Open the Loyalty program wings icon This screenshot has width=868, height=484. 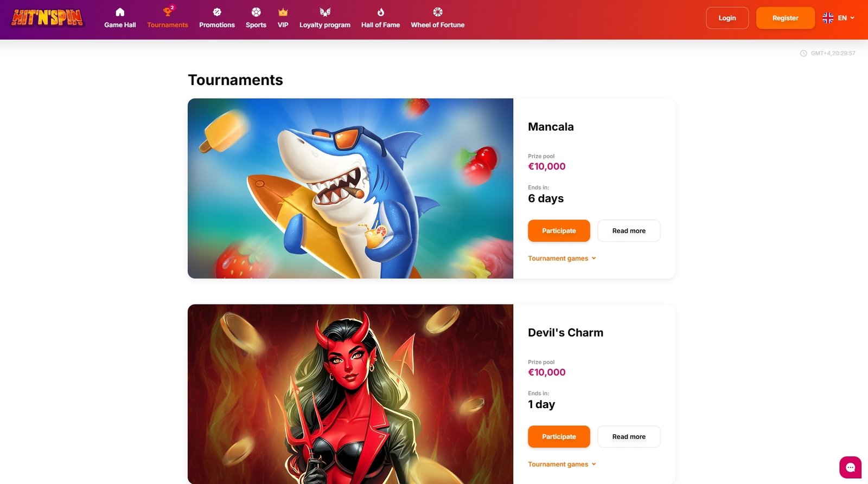click(325, 12)
